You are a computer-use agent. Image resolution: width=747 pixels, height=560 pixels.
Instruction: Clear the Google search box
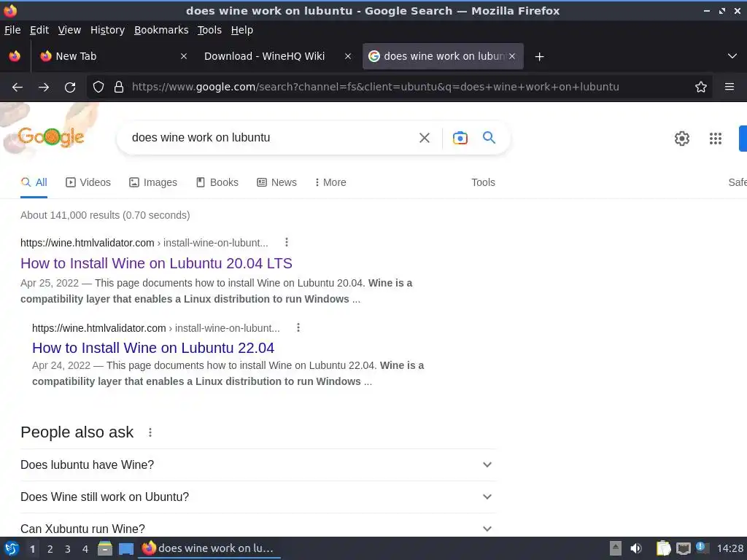[425, 138]
